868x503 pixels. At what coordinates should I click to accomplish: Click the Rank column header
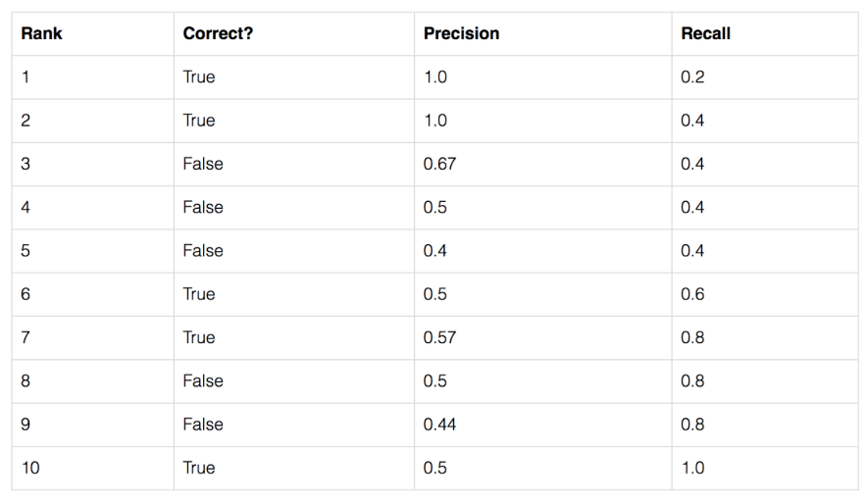[41, 33]
